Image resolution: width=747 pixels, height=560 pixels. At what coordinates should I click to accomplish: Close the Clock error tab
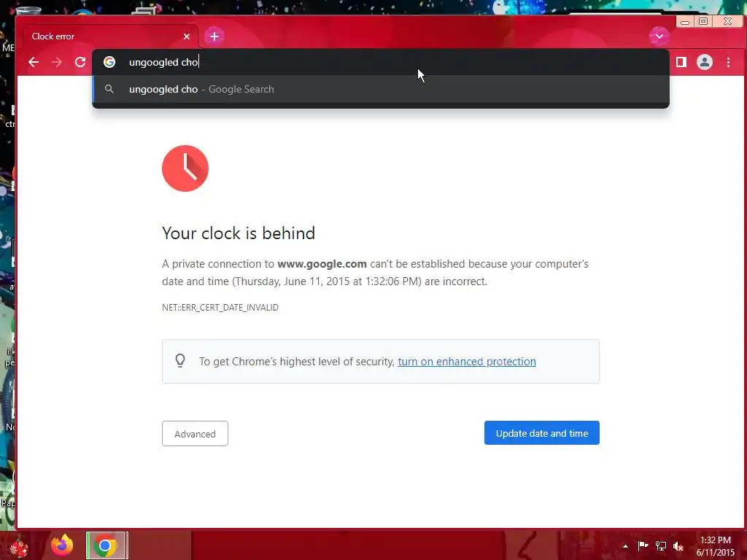click(x=187, y=36)
